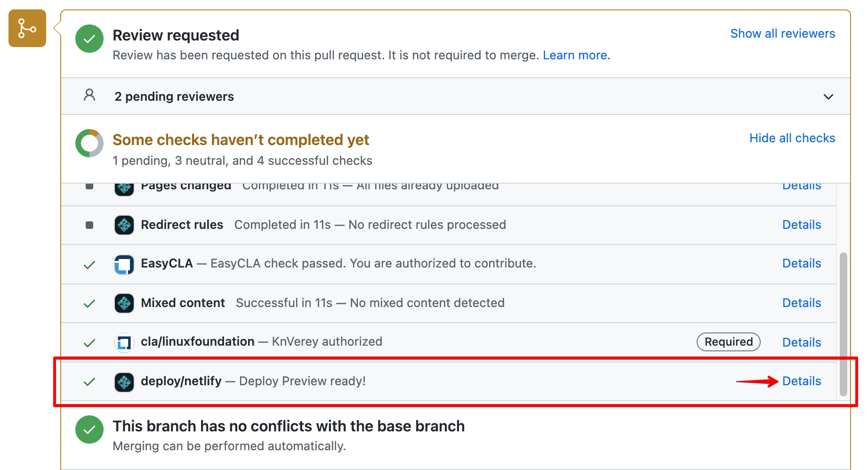868x470 pixels.
Task: Open Details for the Pages changed check
Action: pos(802,186)
